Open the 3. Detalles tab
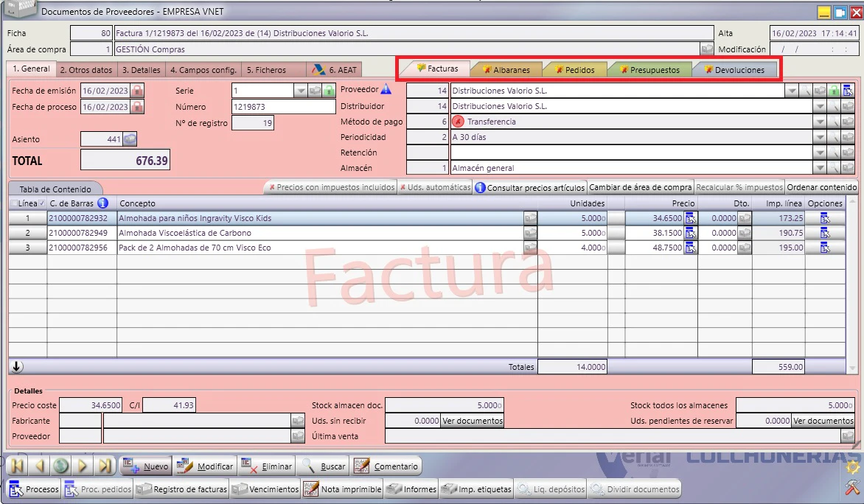Image resolution: width=864 pixels, height=504 pixels. (x=141, y=70)
